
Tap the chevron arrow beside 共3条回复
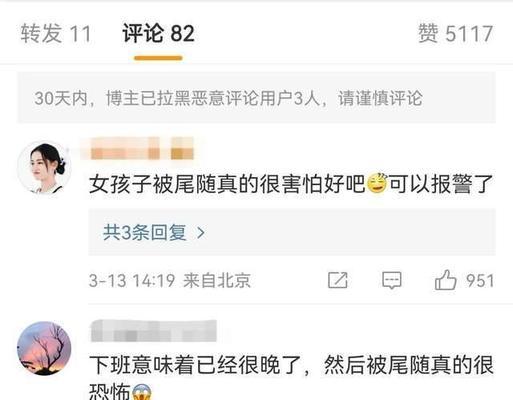(201, 233)
